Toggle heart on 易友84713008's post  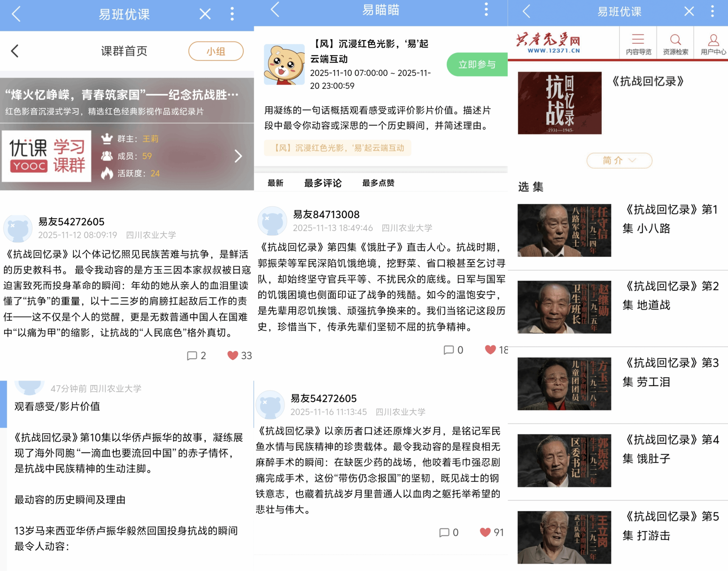click(x=491, y=350)
